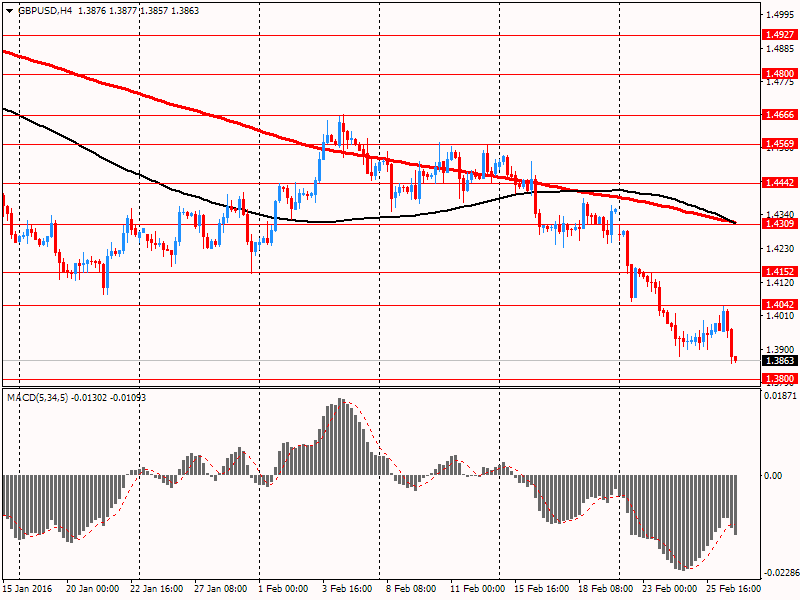
Task: Click the 0.01872 value on MACD scale
Action: 780,397
